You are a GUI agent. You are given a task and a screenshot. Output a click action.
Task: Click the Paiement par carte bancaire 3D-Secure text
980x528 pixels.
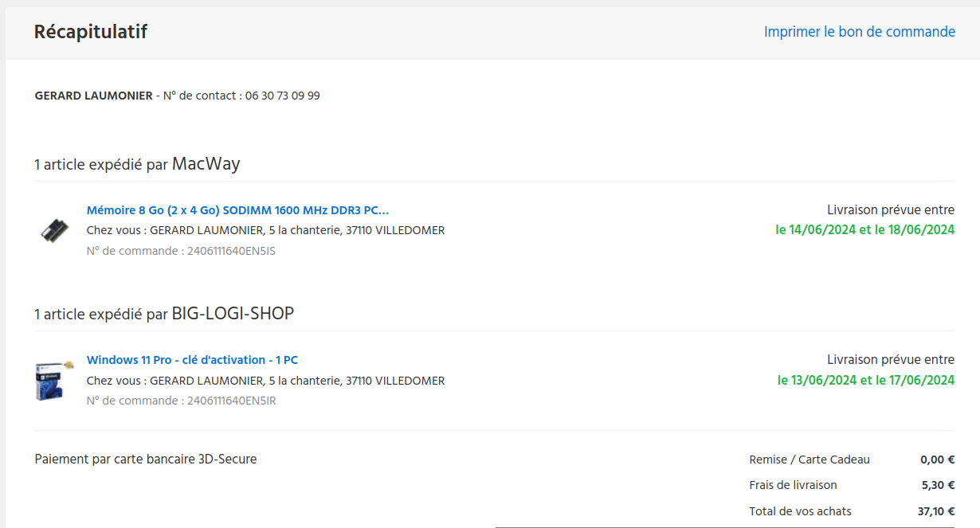pyautogui.click(x=146, y=459)
